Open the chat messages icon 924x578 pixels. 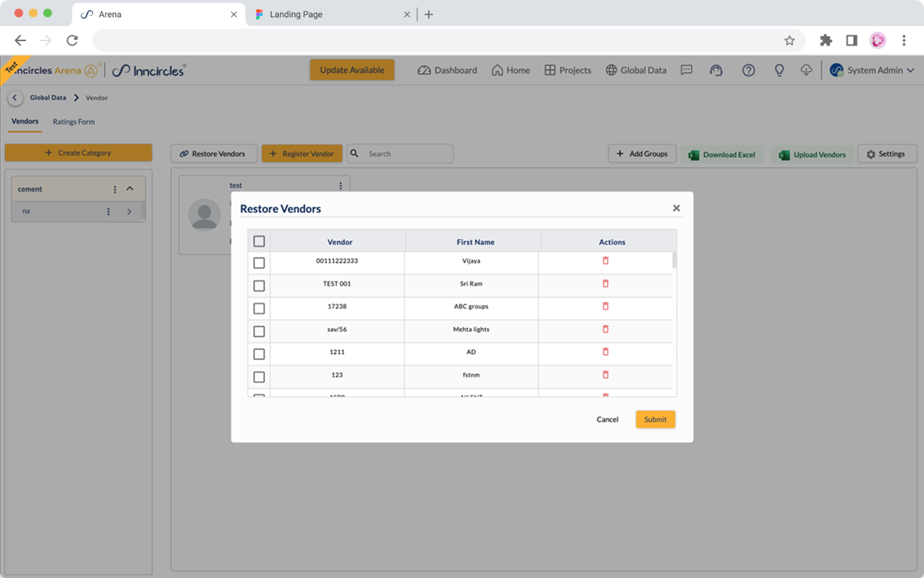click(686, 70)
